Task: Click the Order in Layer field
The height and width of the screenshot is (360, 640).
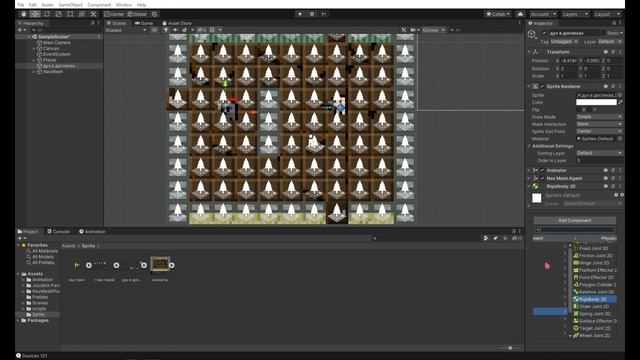Action: click(599, 160)
